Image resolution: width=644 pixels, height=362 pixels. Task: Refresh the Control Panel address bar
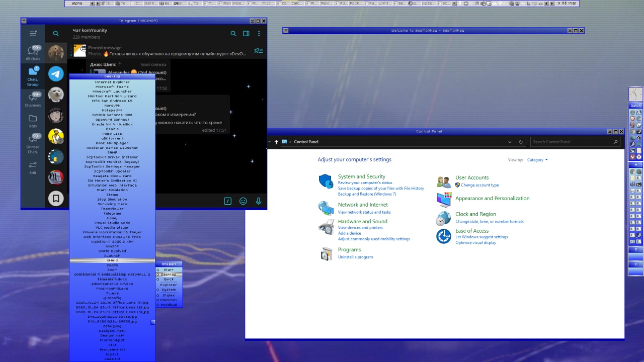pyautogui.click(x=521, y=142)
